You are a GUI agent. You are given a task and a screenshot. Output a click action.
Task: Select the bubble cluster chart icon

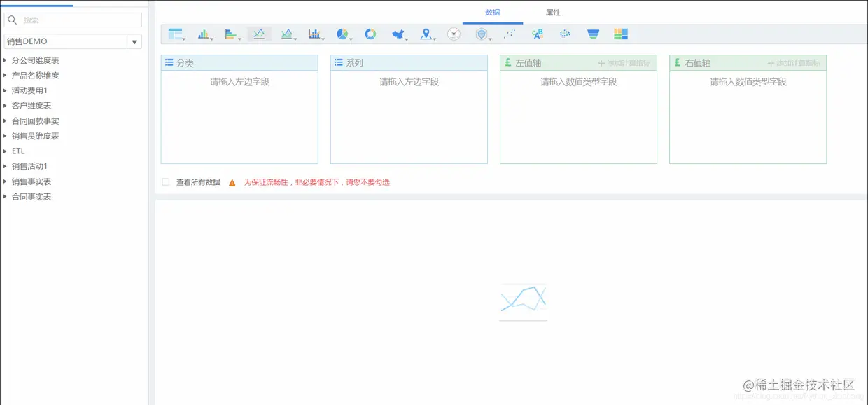[x=565, y=34]
